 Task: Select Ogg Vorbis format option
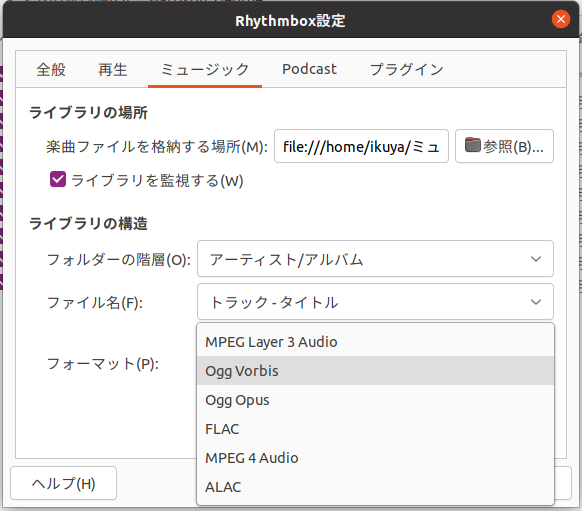click(x=375, y=371)
